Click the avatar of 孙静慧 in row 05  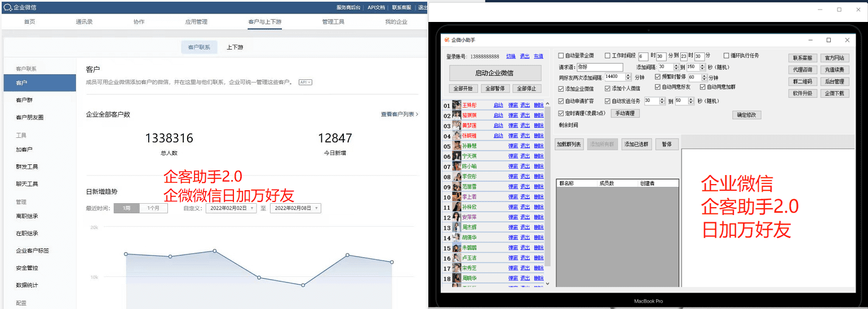click(457, 146)
